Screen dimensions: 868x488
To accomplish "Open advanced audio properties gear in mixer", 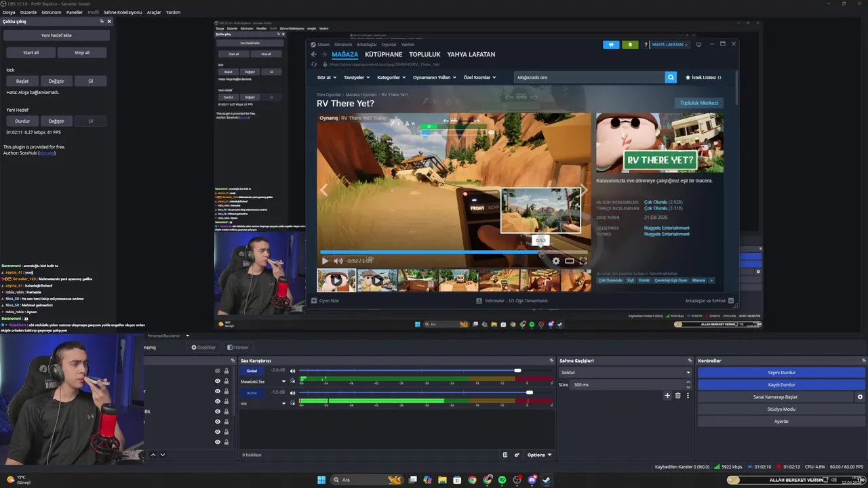I will tap(517, 455).
